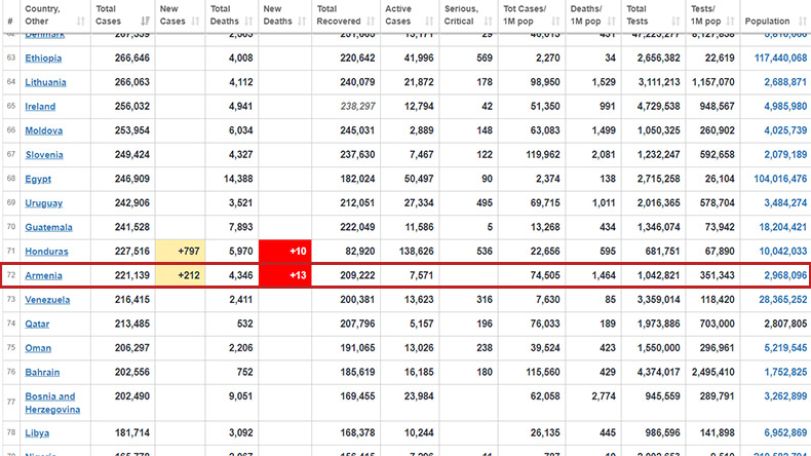The image size is (811, 456).
Task: Open Bahrain population 1,752,825 link
Action: pyautogui.click(x=785, y=372)
